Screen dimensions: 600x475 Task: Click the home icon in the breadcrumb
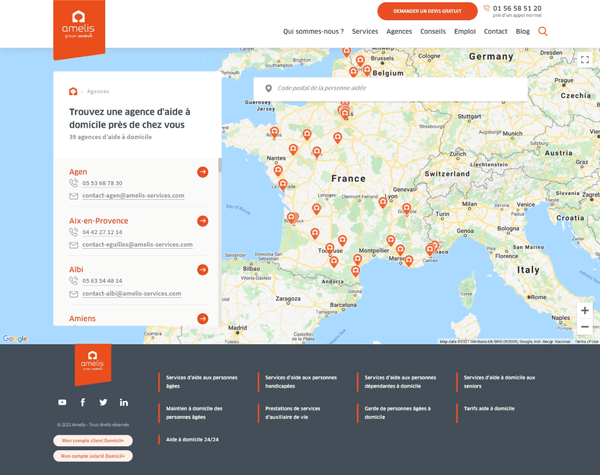coord(73,91)
